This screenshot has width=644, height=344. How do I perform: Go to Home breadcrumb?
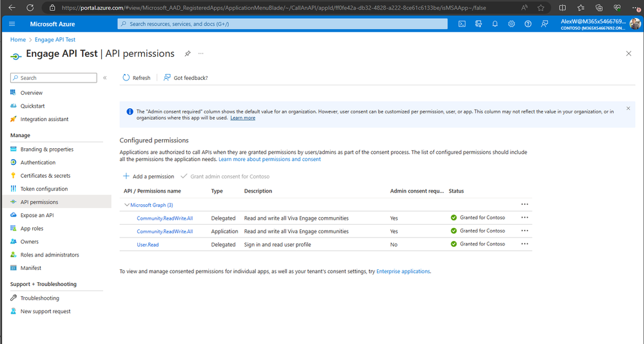tap(18, 39)
